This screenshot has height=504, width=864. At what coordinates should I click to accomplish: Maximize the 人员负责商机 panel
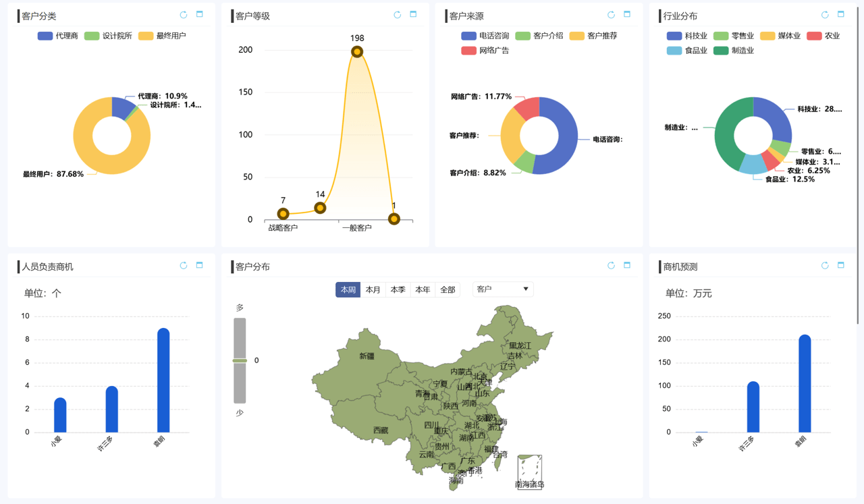click(x=200, y=265)
